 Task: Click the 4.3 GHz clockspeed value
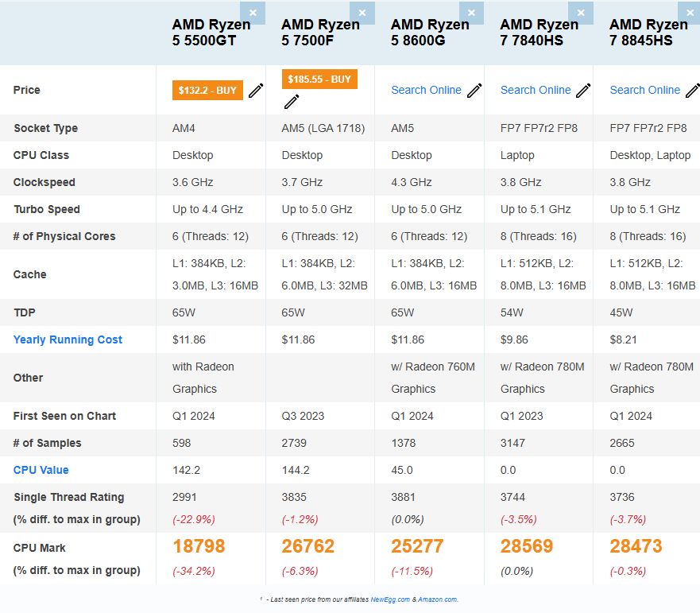click(411, 182)
